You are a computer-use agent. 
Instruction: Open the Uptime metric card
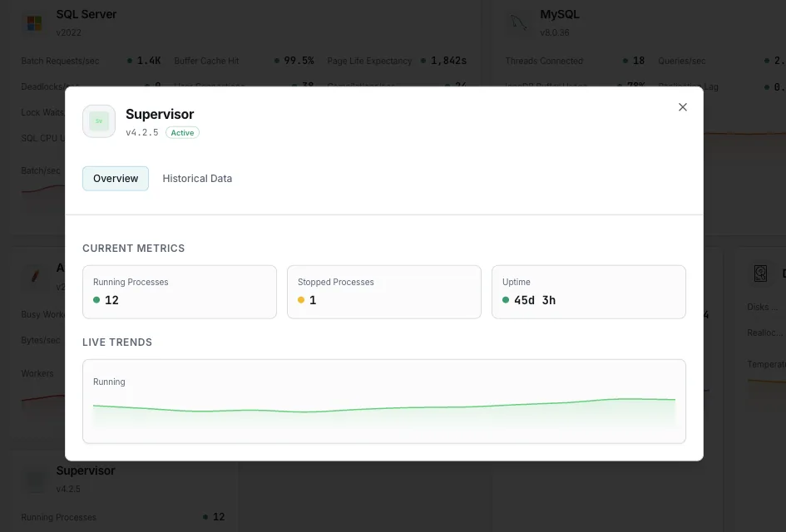(589, 292)
